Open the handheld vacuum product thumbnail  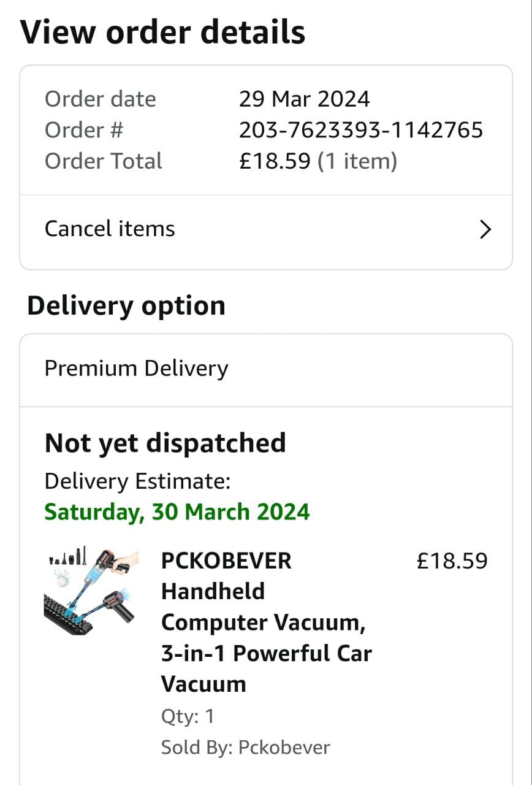92,591
